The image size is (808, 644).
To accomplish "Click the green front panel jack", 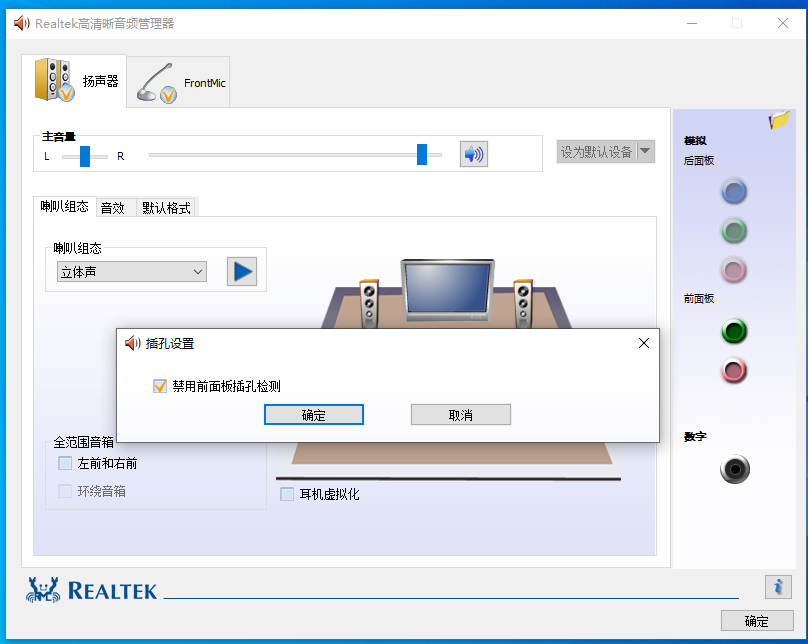I will pyautogui.click(x=735, y=331).
